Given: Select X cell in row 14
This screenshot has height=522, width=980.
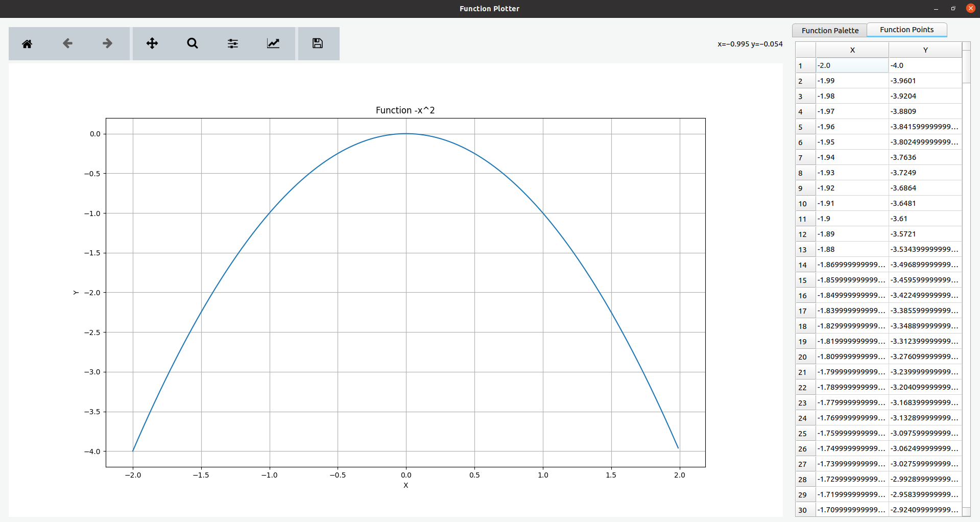Looking at the screenshot, I should 852,265.
